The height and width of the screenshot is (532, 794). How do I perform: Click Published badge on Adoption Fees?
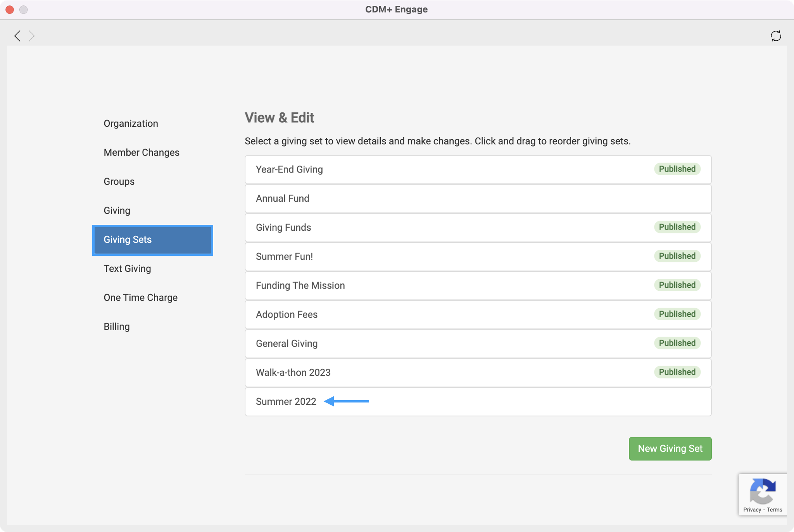(677, 314)
